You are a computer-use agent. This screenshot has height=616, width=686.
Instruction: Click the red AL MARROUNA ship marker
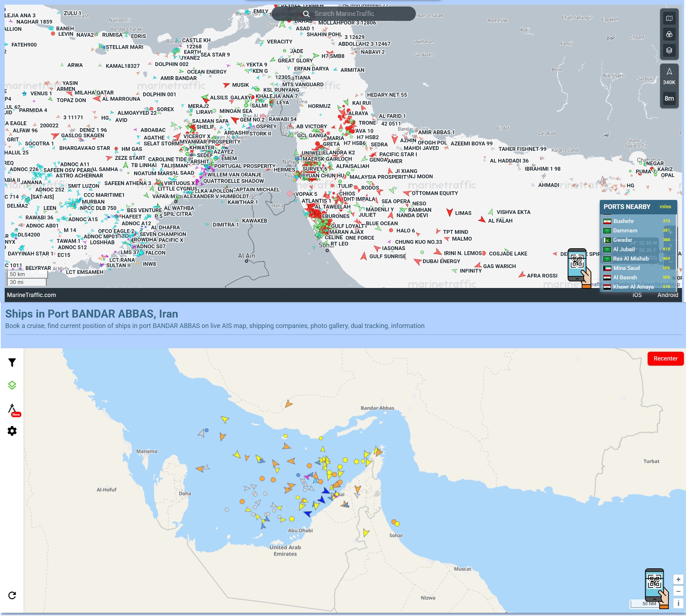[97, 98]
